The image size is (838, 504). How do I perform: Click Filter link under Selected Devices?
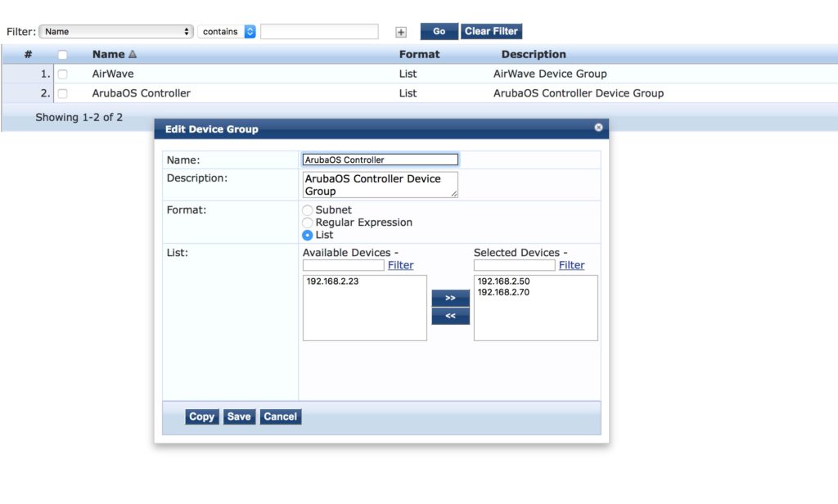coord(572,265)
